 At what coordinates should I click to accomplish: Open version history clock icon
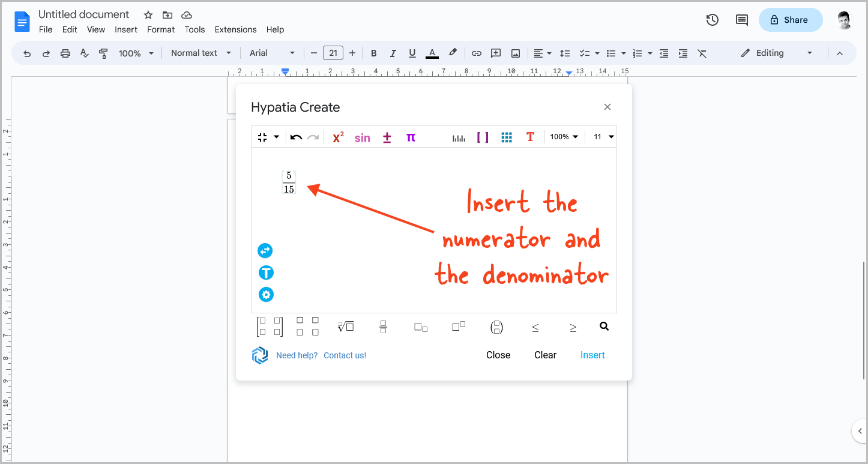click(713, 20)
